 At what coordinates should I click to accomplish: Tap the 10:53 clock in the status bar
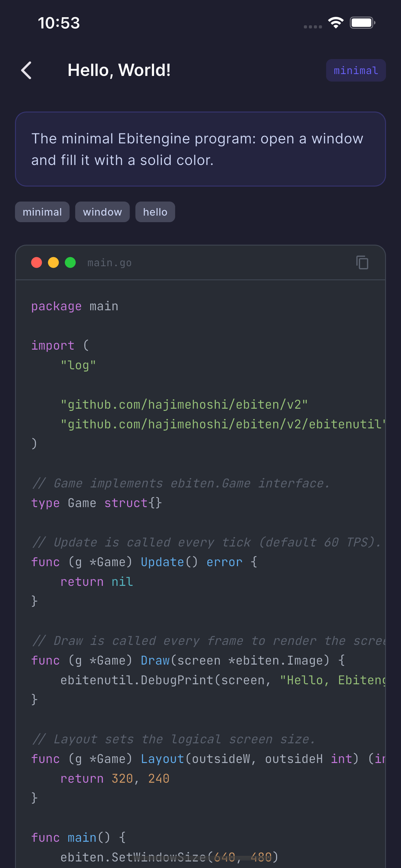(x=59, y=23)
